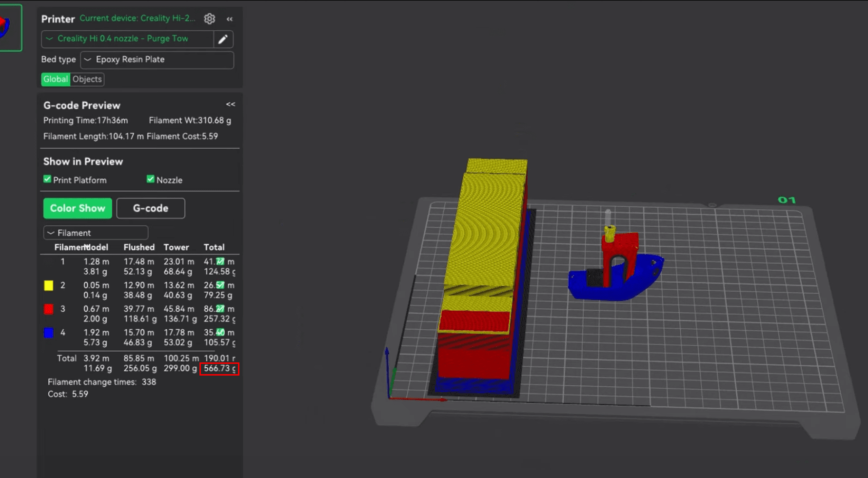This screenshot has width=868, height=478.
Task: Click Filament change times: 338 text
Action: [x=102, y=382]
